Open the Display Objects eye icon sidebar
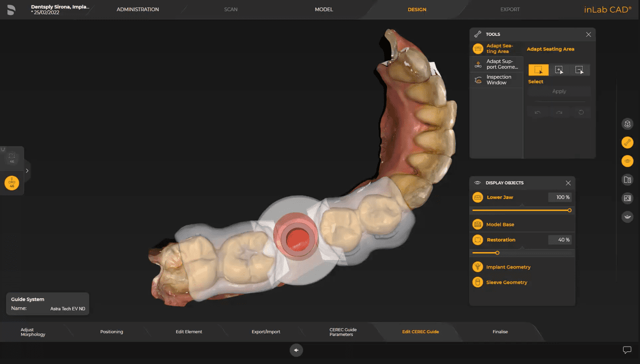The height and width of the screenshot is (364, 640). tap(627, 161)
